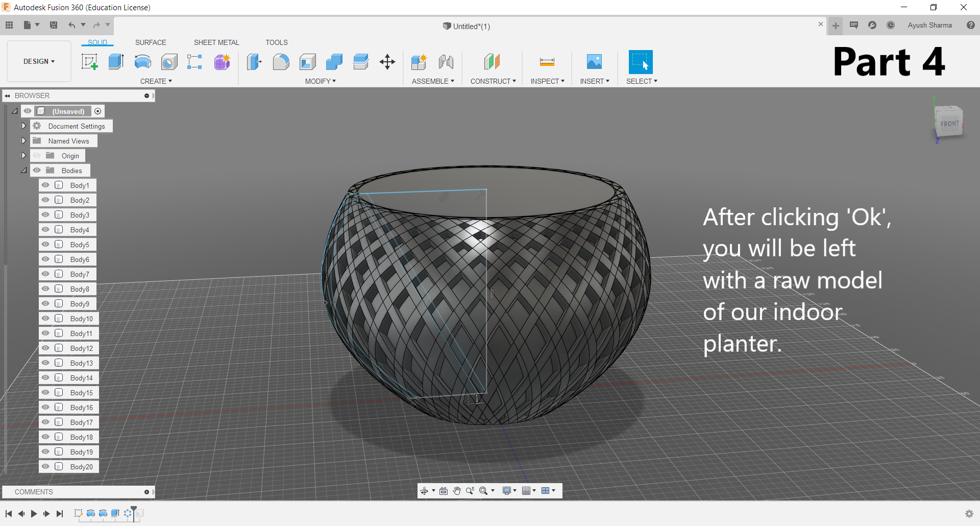Screen dimensions: 980x526
Task: Open the Job Status clock icon
Action: click(x=891, y=25)
